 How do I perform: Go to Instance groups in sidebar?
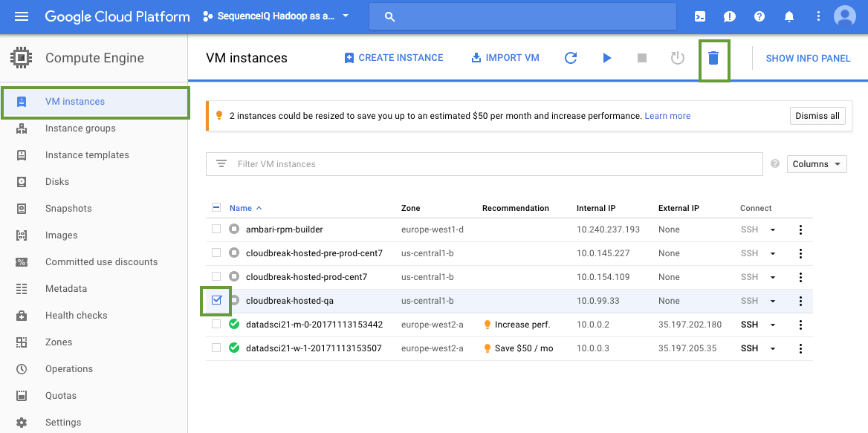click(x=80, y=128)
